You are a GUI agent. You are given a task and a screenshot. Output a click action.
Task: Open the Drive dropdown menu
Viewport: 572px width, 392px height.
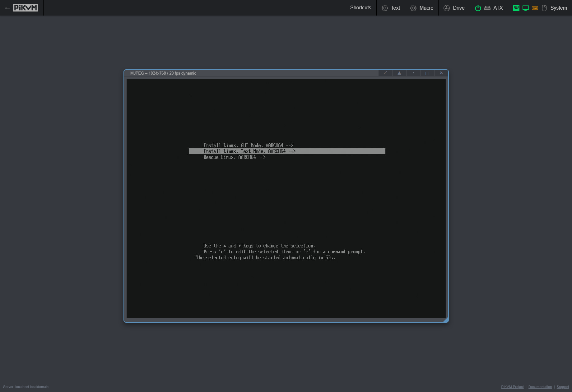[454, 8]
